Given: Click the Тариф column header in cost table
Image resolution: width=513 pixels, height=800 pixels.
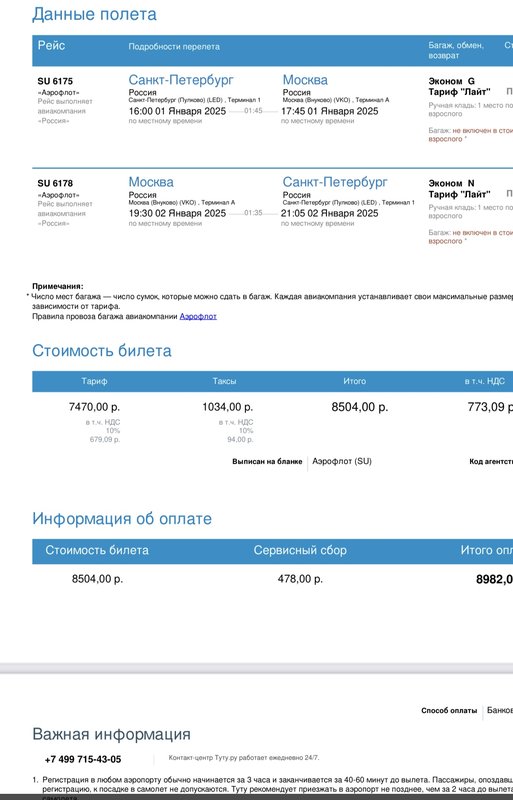Looking at the screenshot, I should 94,381.
